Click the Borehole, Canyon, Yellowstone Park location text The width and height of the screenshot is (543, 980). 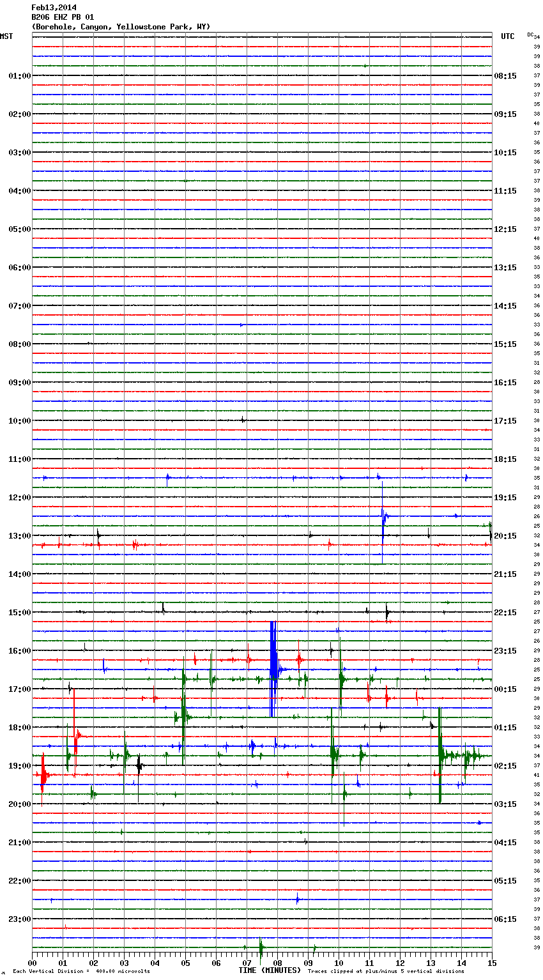tap(121, 27)
